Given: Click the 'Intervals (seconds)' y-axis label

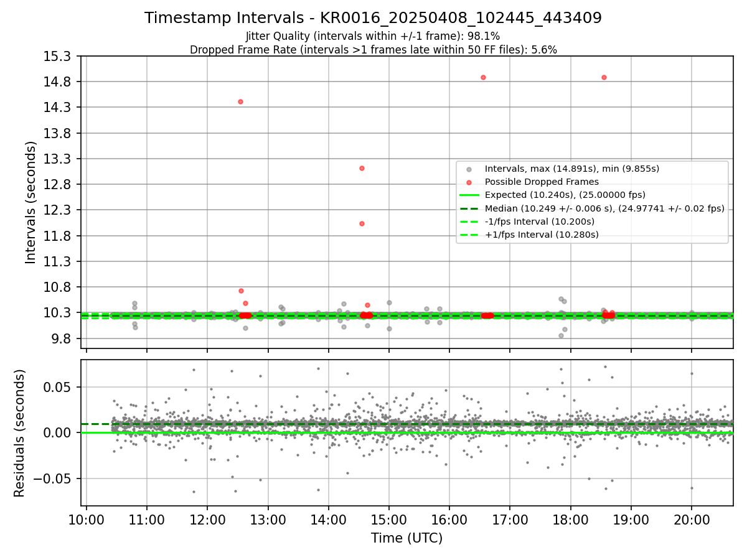Looking at the screenshot, I should coord(31,202).
